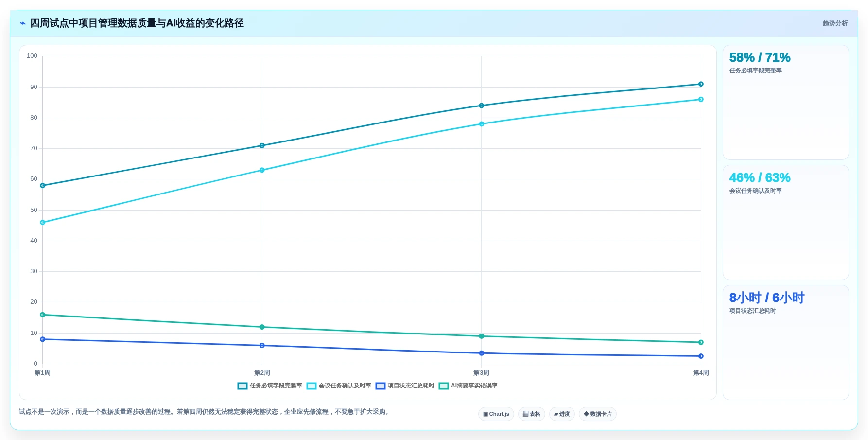
Task: Click the lightning icon beside the chart title
Action: (x=23, y=23)
